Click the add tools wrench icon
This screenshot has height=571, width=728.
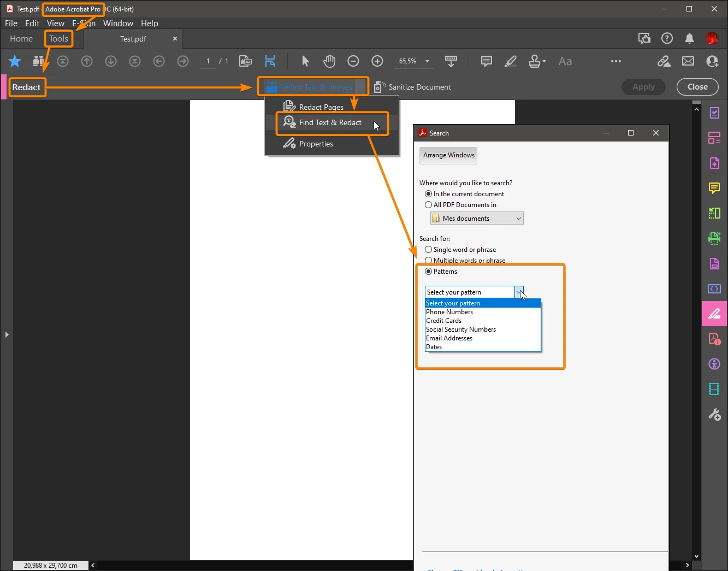[714, 414]
